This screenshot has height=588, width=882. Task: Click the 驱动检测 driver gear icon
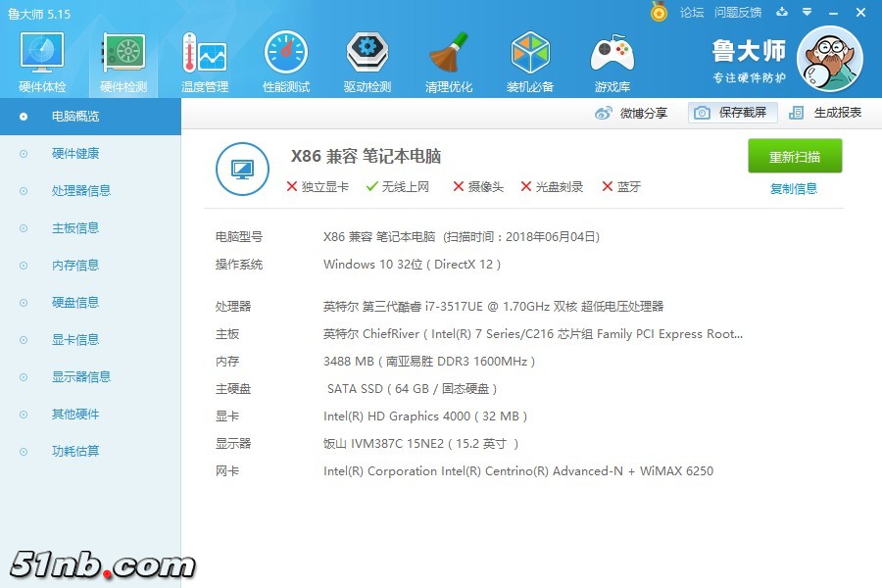click(x=367, y=53)
